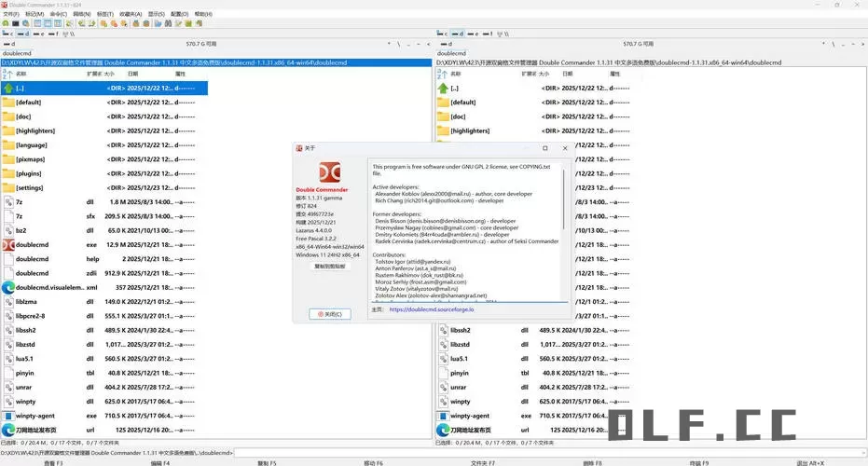868x466 pixels.
Task: Select drive e in left panel drive bar
Action: [39, 34]
